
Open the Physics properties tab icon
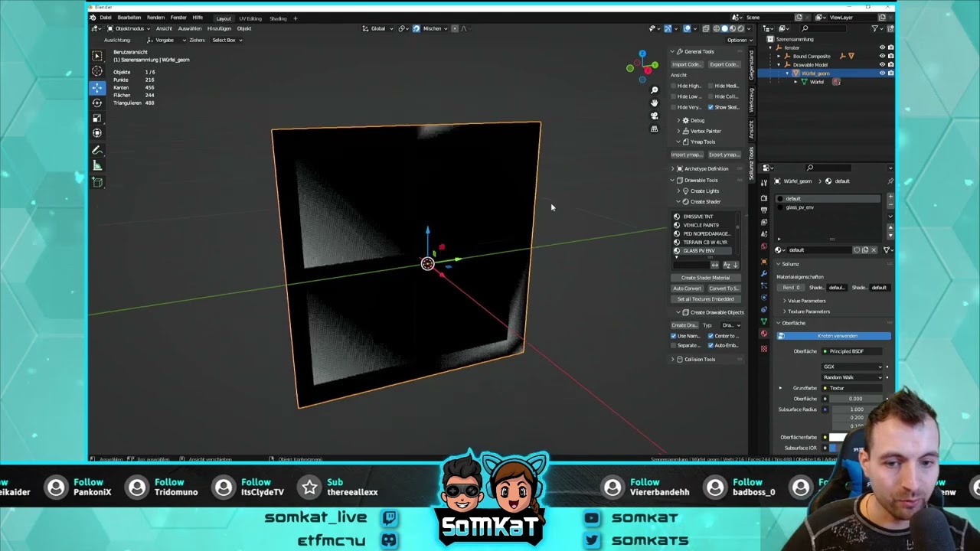[764, 298]
